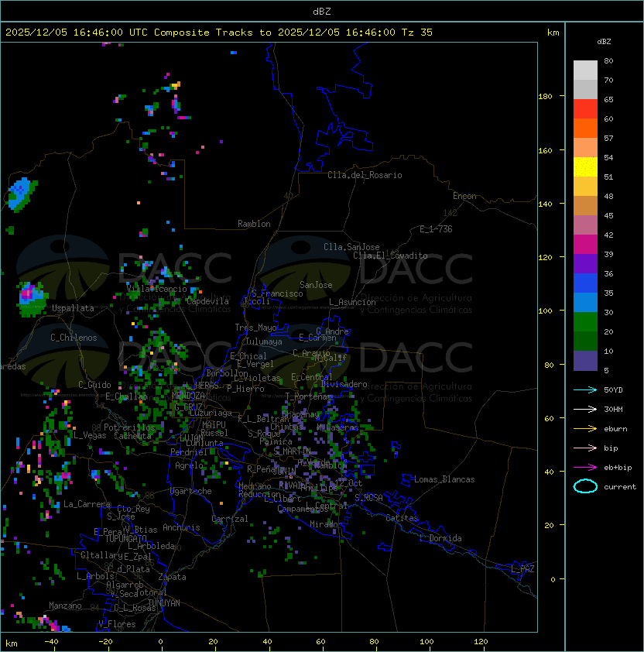Select the red swatch in dBZ legend
This screenshot has height=652, width=644.
click(x=585, y=109)
